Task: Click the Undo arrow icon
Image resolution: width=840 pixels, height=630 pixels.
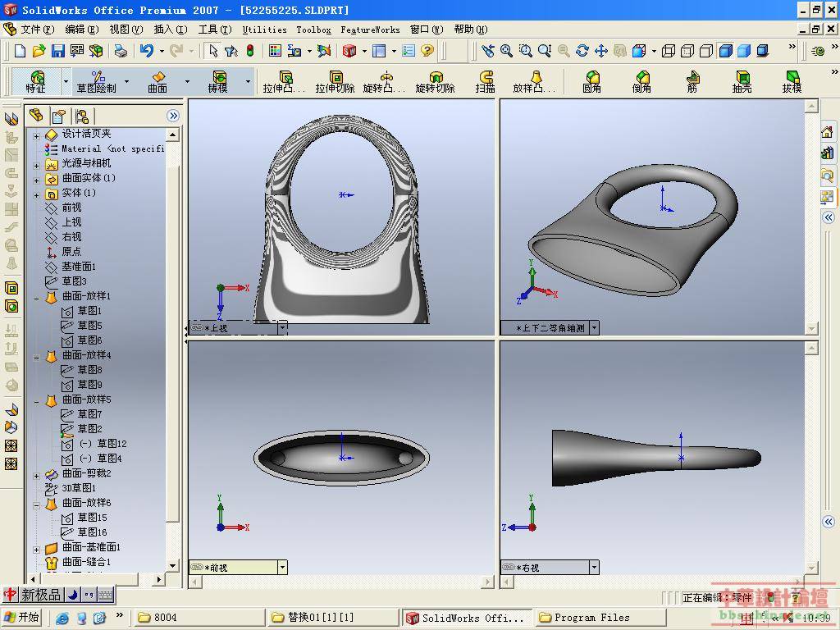Action: point(146,51)
